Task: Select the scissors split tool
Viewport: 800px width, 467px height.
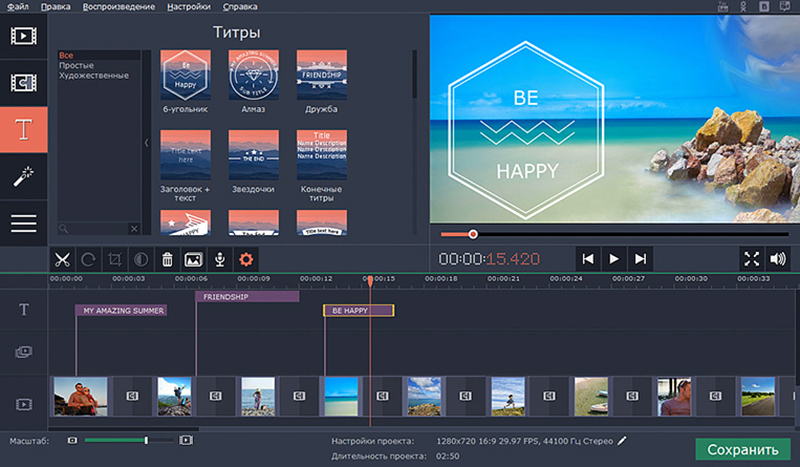Action: 62,259
